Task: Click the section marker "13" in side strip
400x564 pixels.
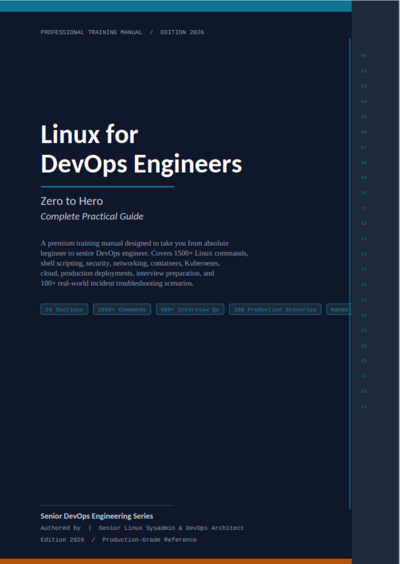Action: click(364, 239)
